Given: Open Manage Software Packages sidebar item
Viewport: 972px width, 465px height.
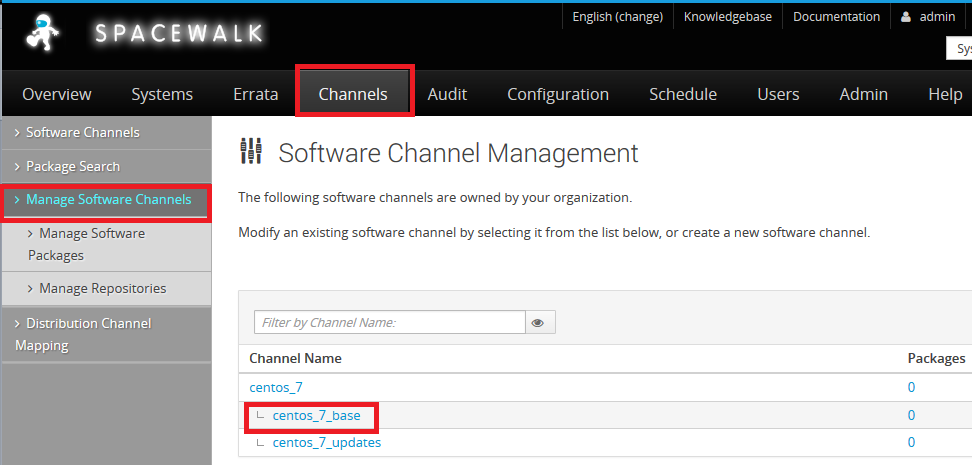Looking at the screenshot, I should click(107, 244).
